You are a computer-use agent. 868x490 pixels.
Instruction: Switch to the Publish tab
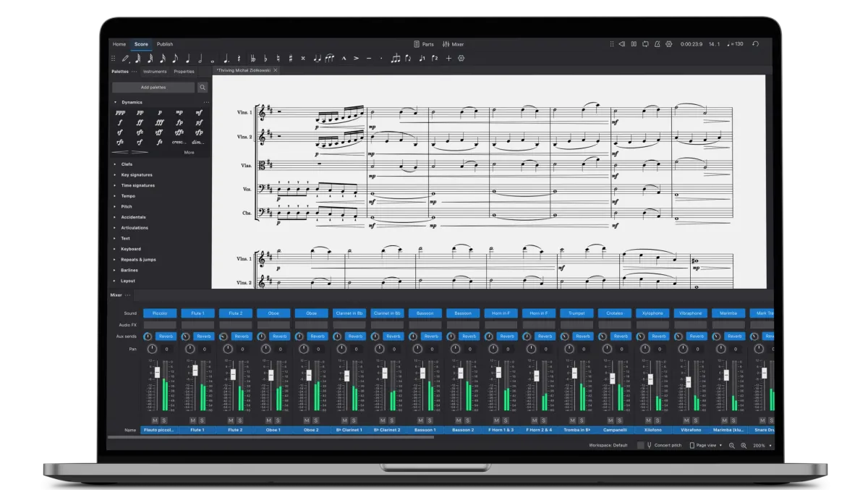pyautogui.click(x=165, y=44)
